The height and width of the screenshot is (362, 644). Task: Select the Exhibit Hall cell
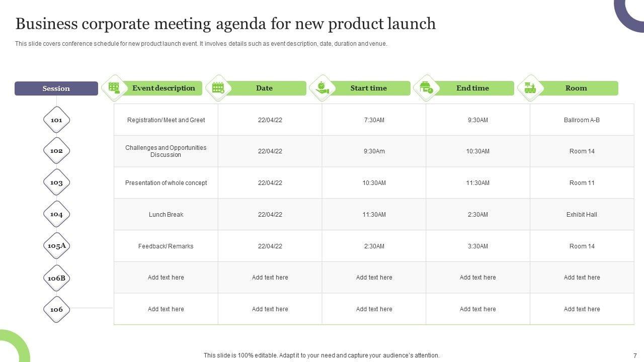(582, 215)
